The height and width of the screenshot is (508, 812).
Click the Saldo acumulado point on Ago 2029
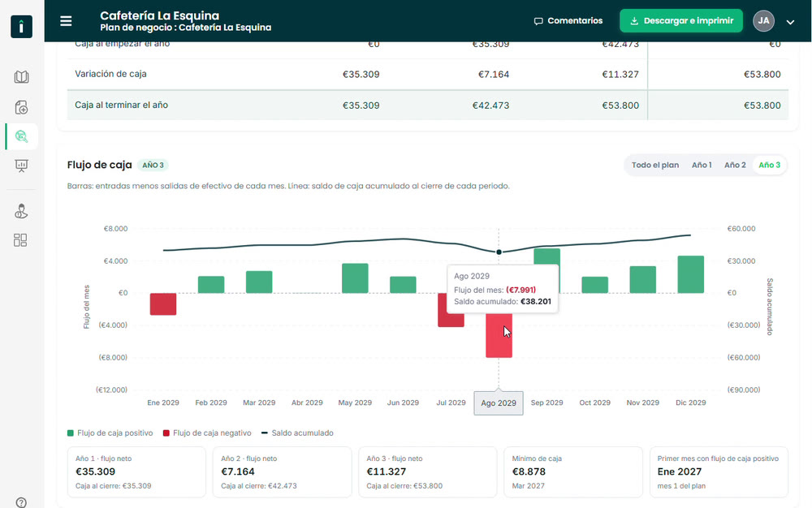pyautogui.click(x=499, y=252)
